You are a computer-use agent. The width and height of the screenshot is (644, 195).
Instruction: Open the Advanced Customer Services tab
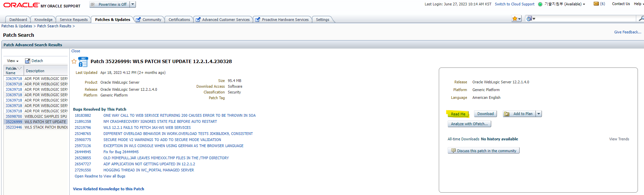[x=226, y=20]
